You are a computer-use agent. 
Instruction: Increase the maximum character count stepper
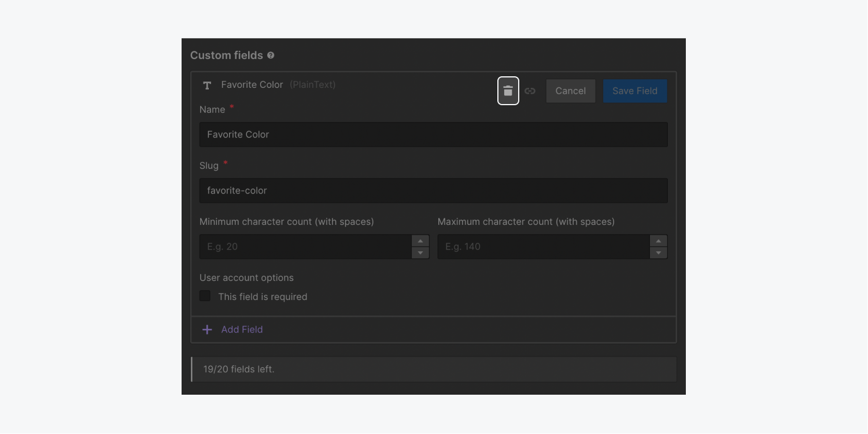click(x=659, y=240)
